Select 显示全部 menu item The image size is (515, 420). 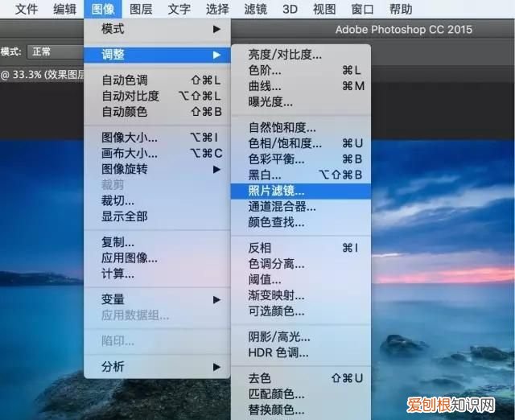[x=158, y=216]
